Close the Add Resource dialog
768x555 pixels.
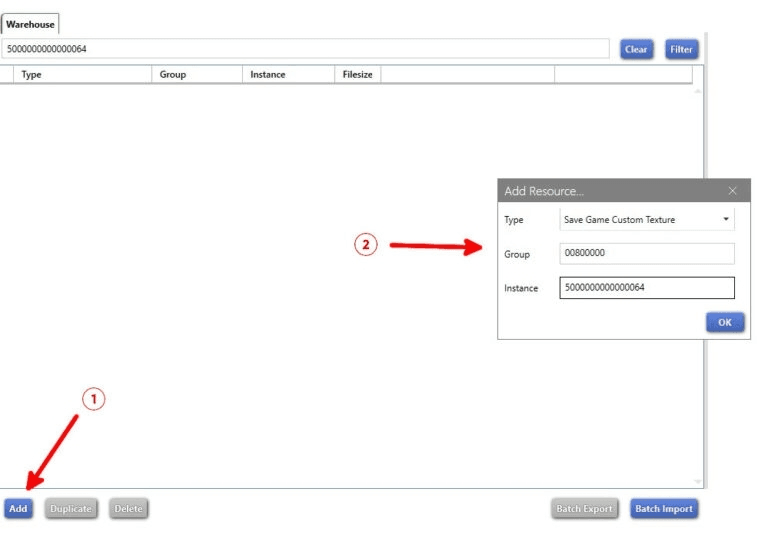pyautogui.click(x=732, y=191)
